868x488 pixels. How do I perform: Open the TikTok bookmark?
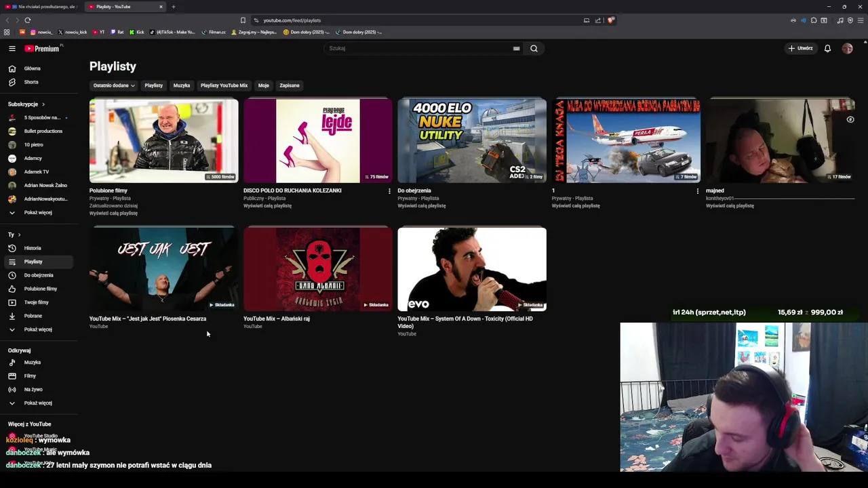[x=172, y=32]
